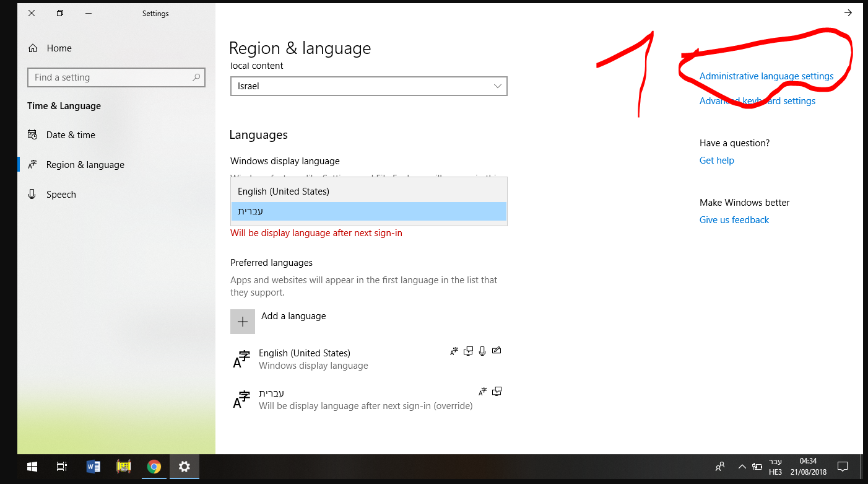Open Advanced keyboard settings link
The width and height of the screenshot is (868, 484).
[x=757, y=101]
